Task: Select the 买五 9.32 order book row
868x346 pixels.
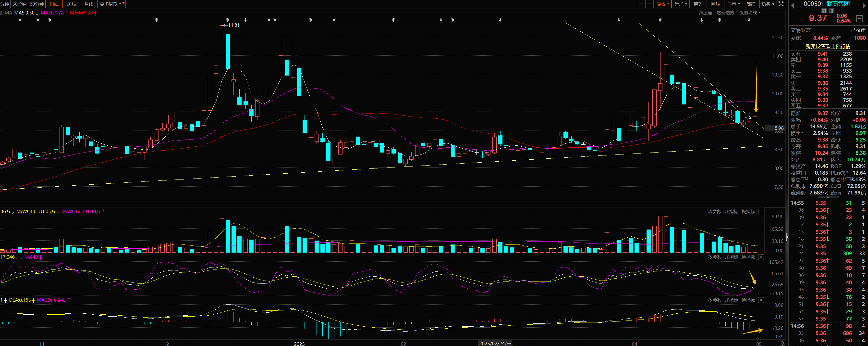Action: [828, 105]
